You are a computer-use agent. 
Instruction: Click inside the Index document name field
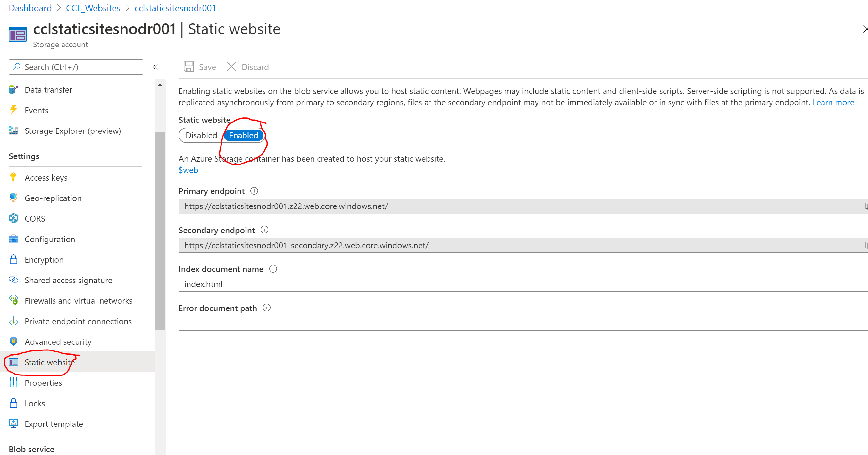click(404, 284)
